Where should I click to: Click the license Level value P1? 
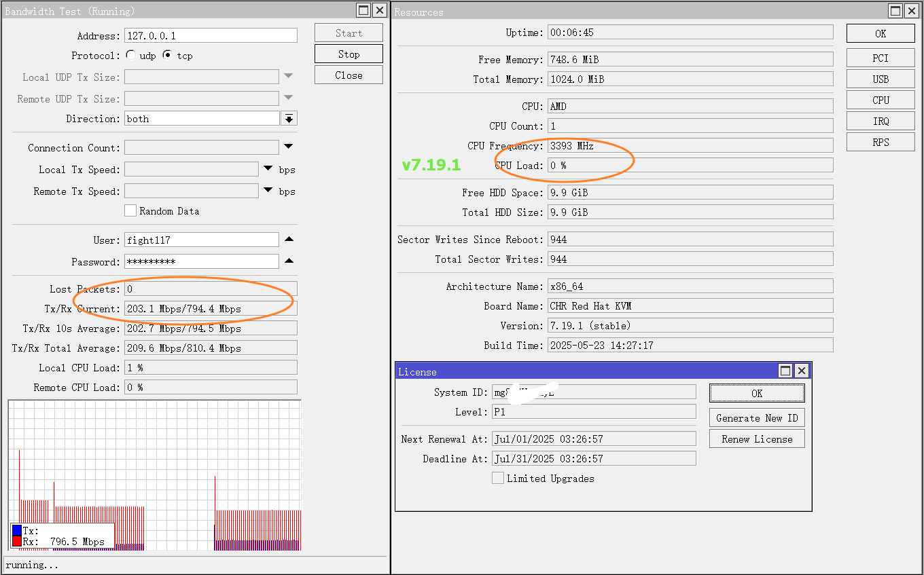click(594, 411)
